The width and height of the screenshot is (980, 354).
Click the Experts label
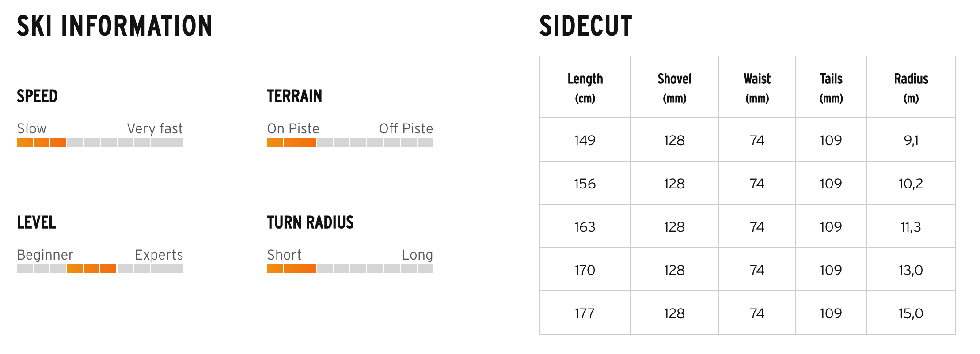point(159,255)
